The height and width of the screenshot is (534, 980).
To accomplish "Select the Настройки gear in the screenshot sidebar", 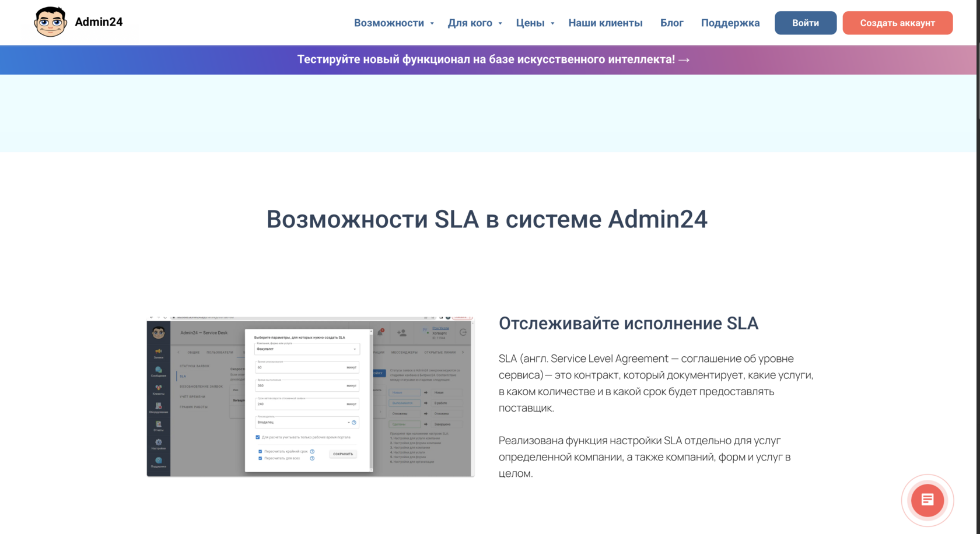I will coord(158,443).
